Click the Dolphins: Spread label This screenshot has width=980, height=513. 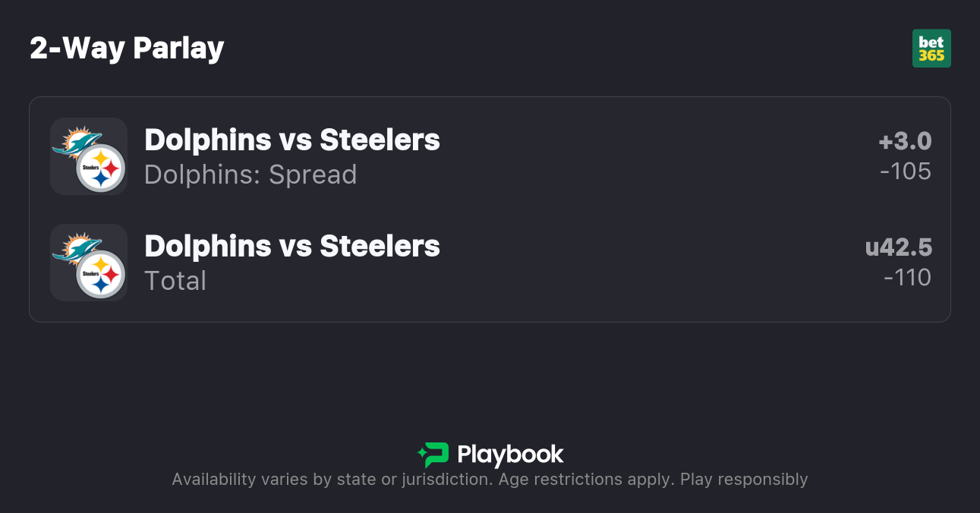251,175
